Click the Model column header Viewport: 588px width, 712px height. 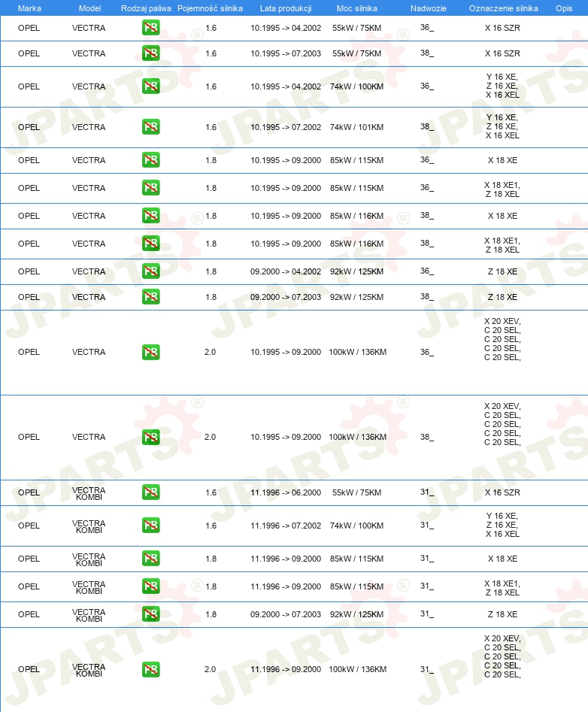tap(89, 8)
